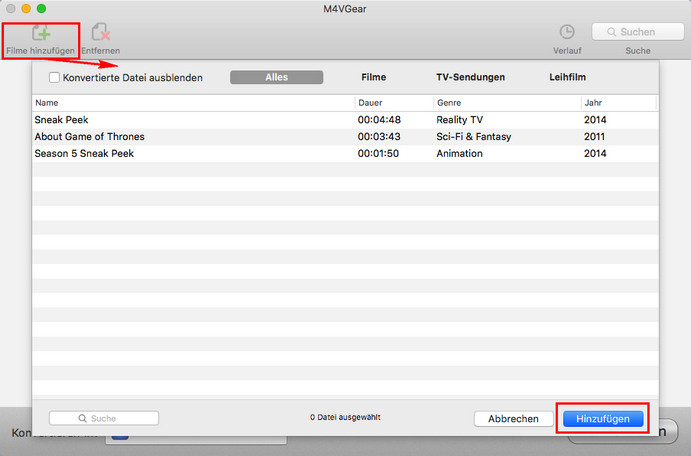Select the About Game of Thrones row
Image resolution: width=691 pixels, height=456 pixels.
[345, 137]
